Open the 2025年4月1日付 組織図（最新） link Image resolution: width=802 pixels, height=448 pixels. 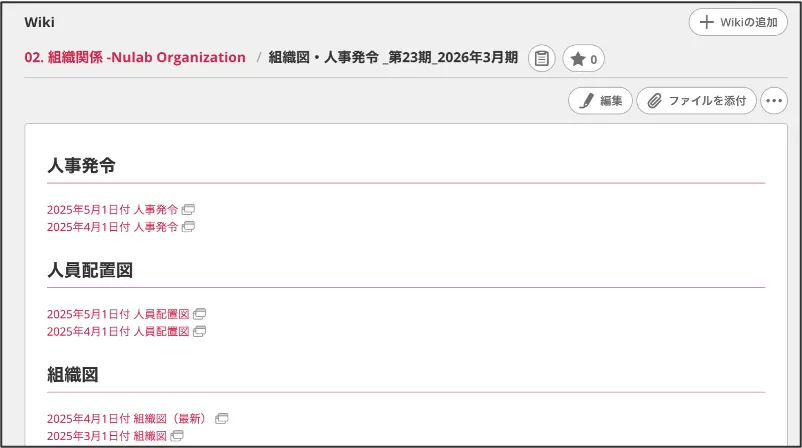127,419
